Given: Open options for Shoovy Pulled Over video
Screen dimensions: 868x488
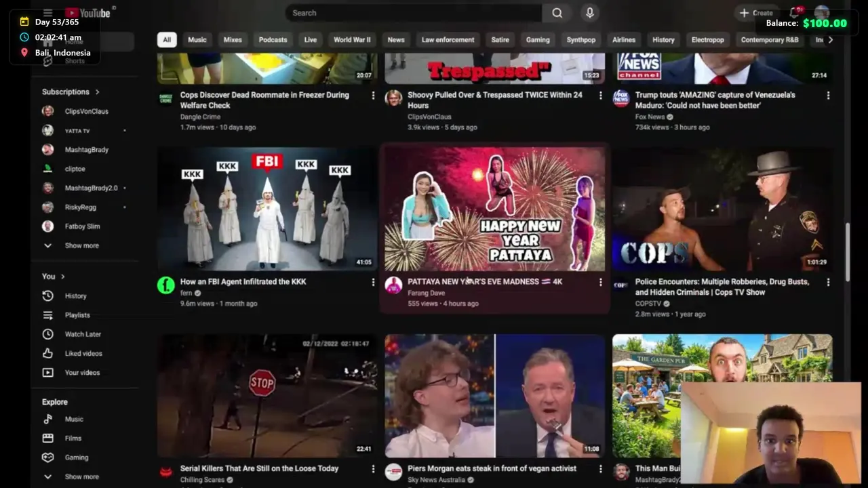Looking at the screenshot, I should click(600, 96).
